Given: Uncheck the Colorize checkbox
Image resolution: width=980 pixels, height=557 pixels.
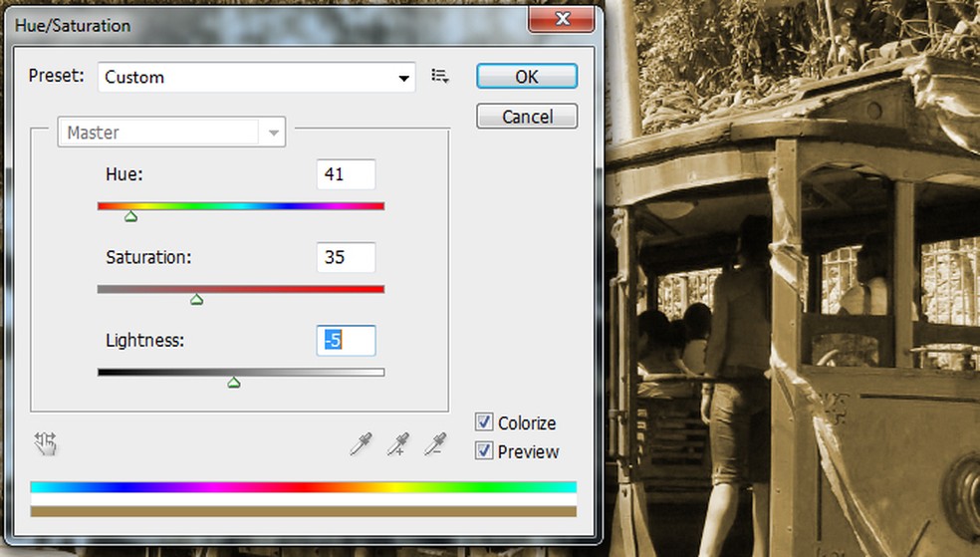Looking at the screenshot, I should tap(484, 421).
